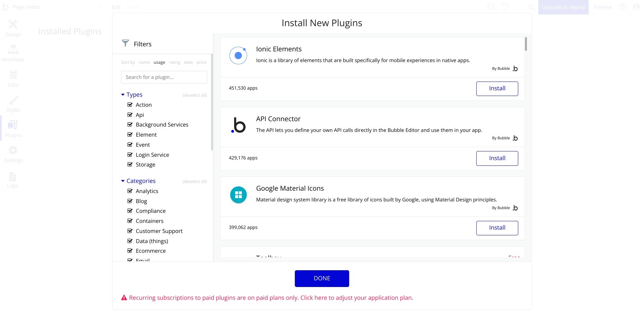The height and width of the screenshot is (333, 644).
Task: Uncheck the Compliance category checkbox
Action: 130,211
